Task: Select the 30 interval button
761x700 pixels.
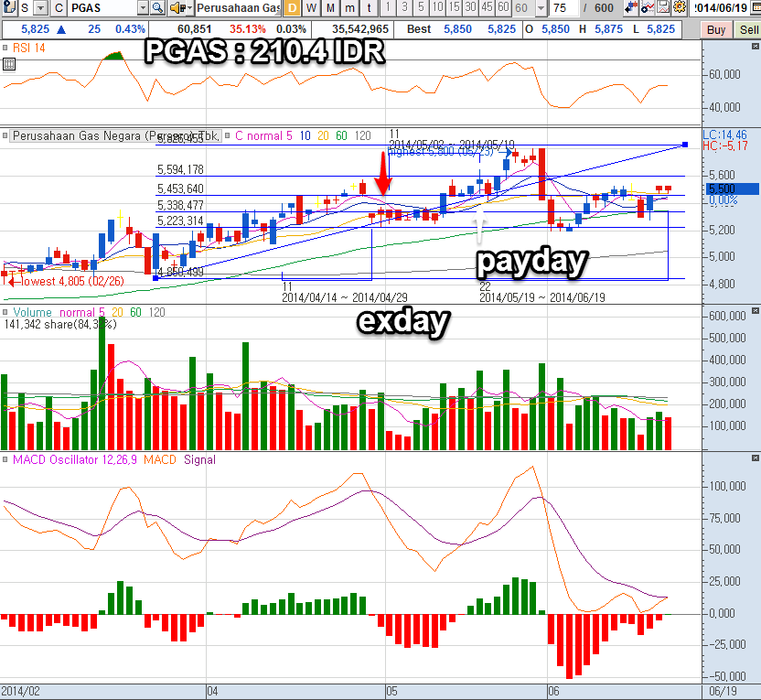Action: click(471, 7)
